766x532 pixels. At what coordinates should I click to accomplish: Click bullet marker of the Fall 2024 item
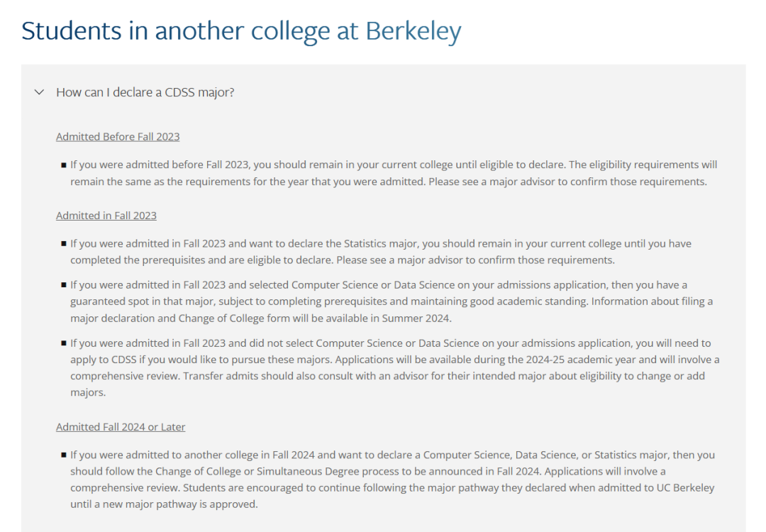(64, 455)
